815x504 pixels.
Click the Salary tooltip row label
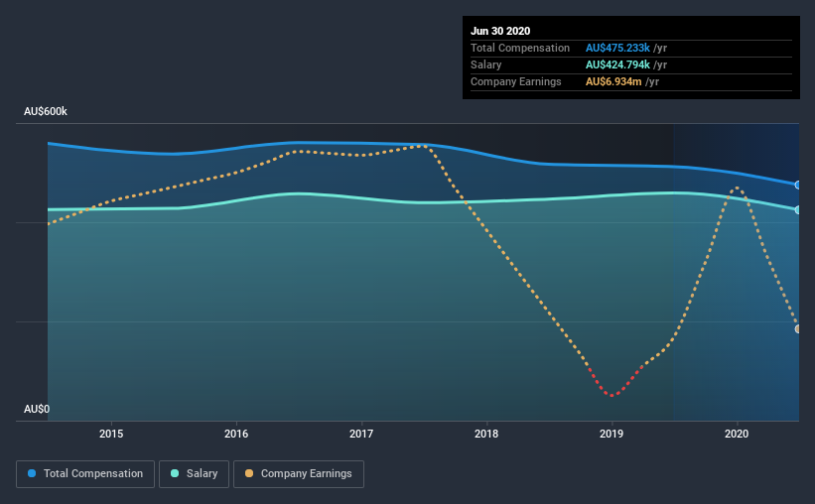click(486, 64)
